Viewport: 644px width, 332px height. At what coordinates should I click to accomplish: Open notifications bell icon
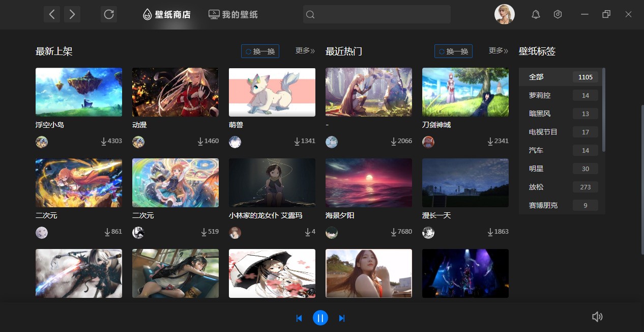coord(536,14)
